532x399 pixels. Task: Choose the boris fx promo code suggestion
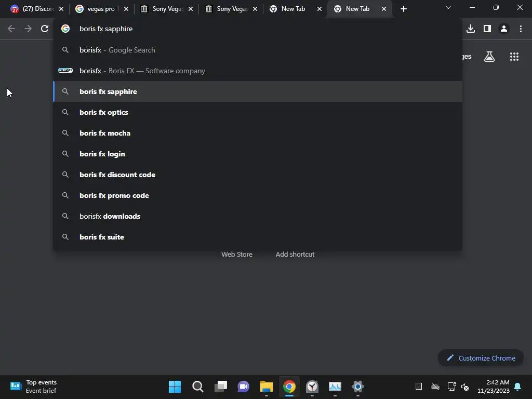click(258, 195)
